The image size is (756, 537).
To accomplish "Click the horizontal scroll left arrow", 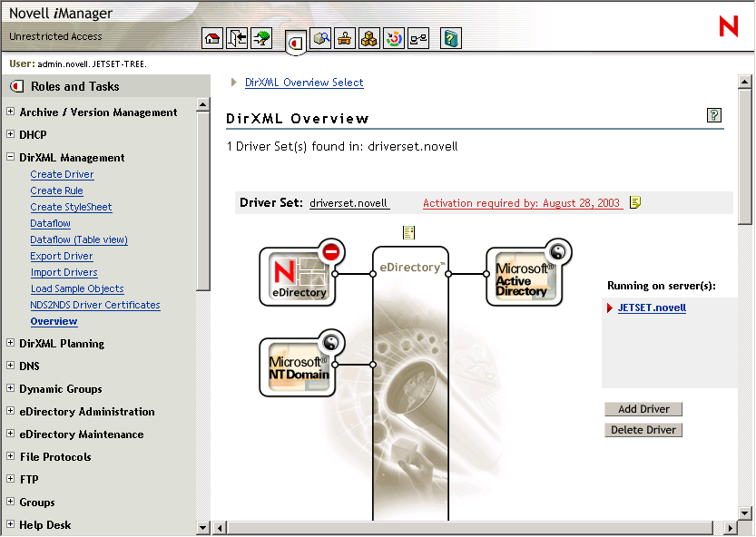I will pyautogui.click(x=220, y=528).
